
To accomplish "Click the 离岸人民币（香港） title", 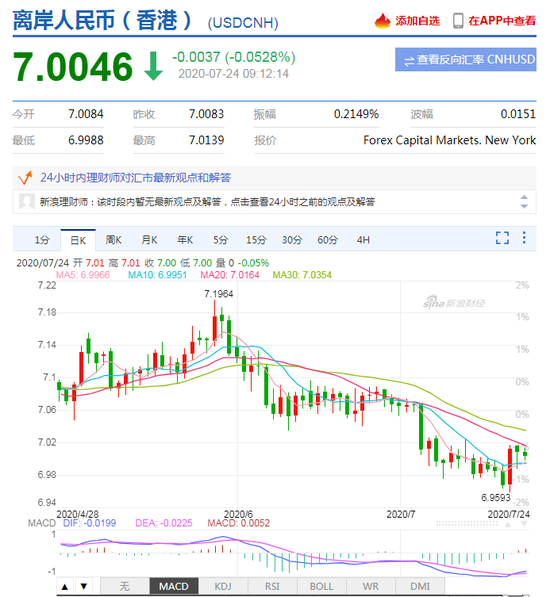I will (x=103, y=20).
